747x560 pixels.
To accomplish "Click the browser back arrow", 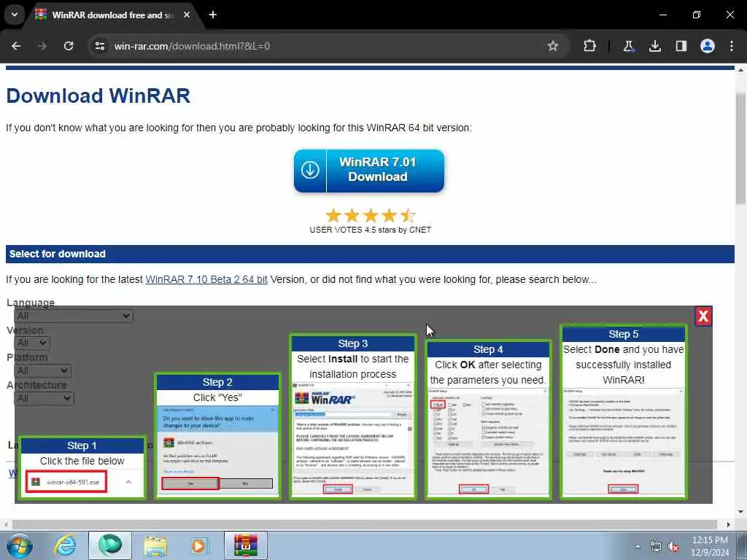I will pos(16,46).
